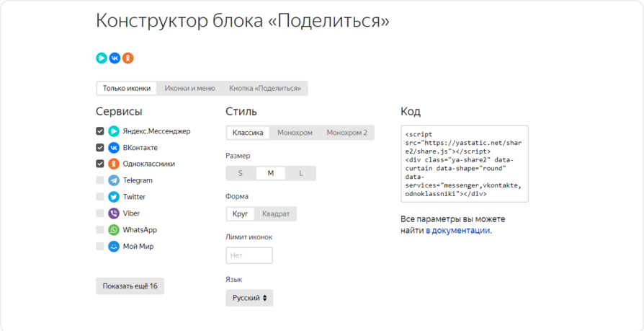Uncheck the ВКонтакте checkbox
This screenshot has height=331, width=644.
tap(100, 148)
